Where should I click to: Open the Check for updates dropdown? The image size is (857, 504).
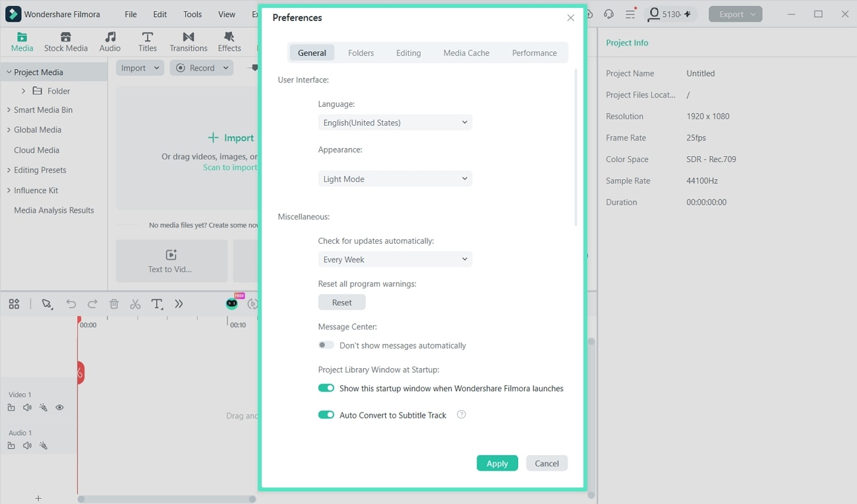pos(395,260)
